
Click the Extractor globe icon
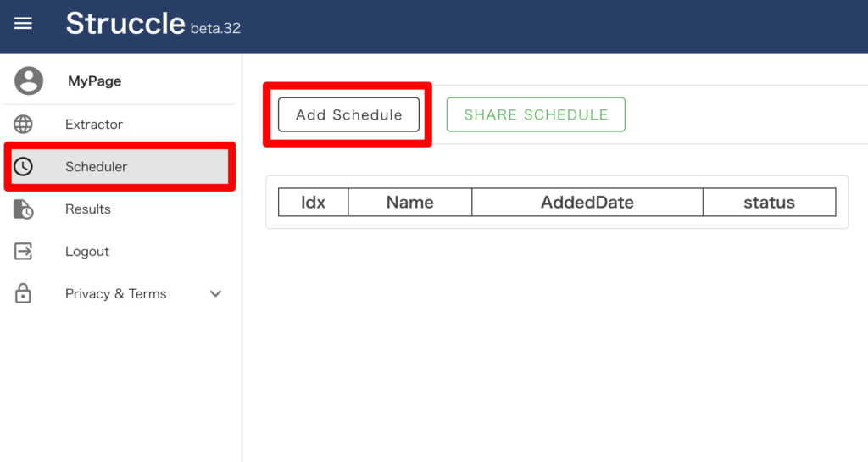pos(24,125)
